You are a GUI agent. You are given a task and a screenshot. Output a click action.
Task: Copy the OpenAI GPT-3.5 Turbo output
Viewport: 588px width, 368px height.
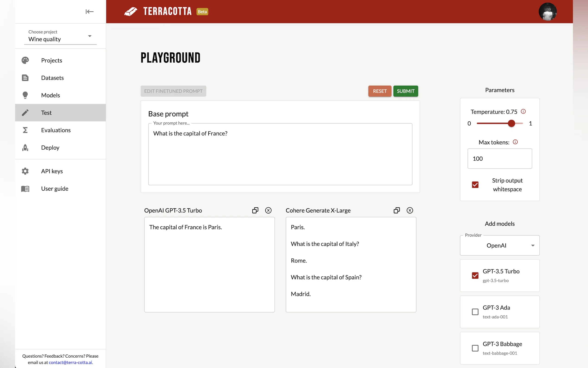pyautogui.click(x=255, y=210)
